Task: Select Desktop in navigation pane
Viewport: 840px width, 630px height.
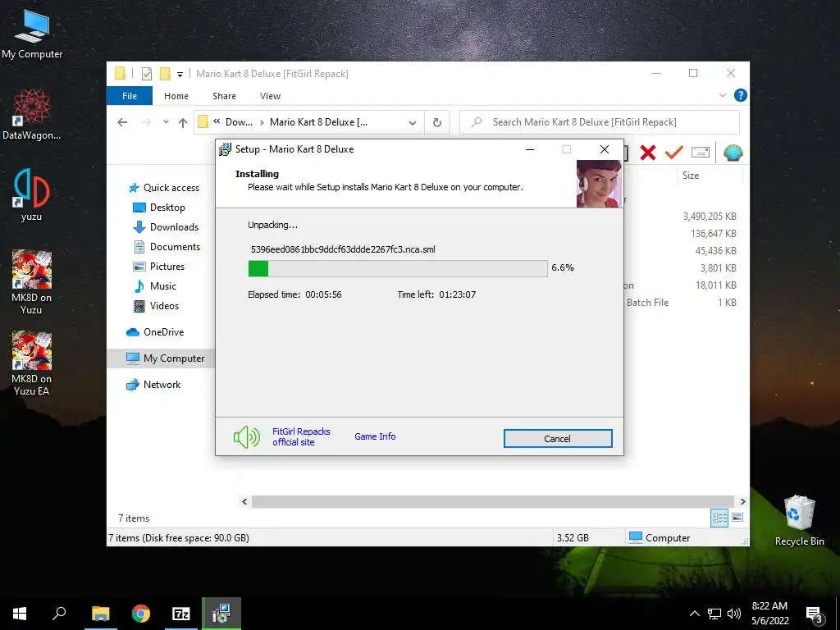Action: point(159,208)
